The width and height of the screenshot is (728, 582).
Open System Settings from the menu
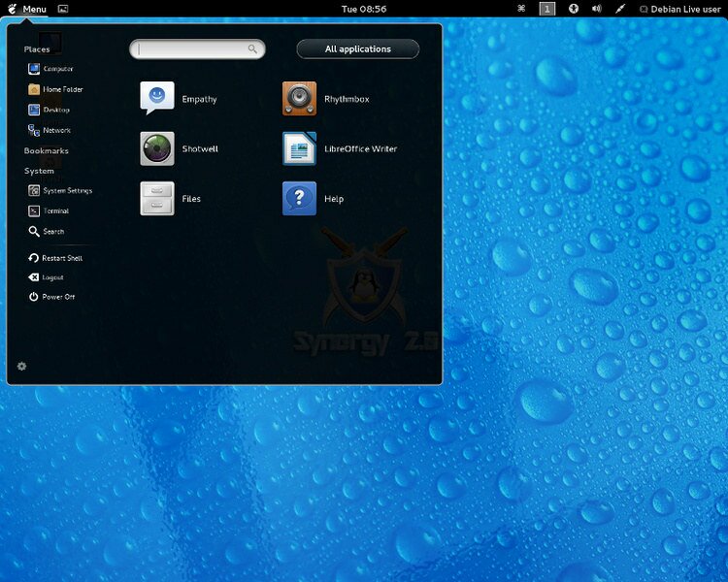[65, 190]
